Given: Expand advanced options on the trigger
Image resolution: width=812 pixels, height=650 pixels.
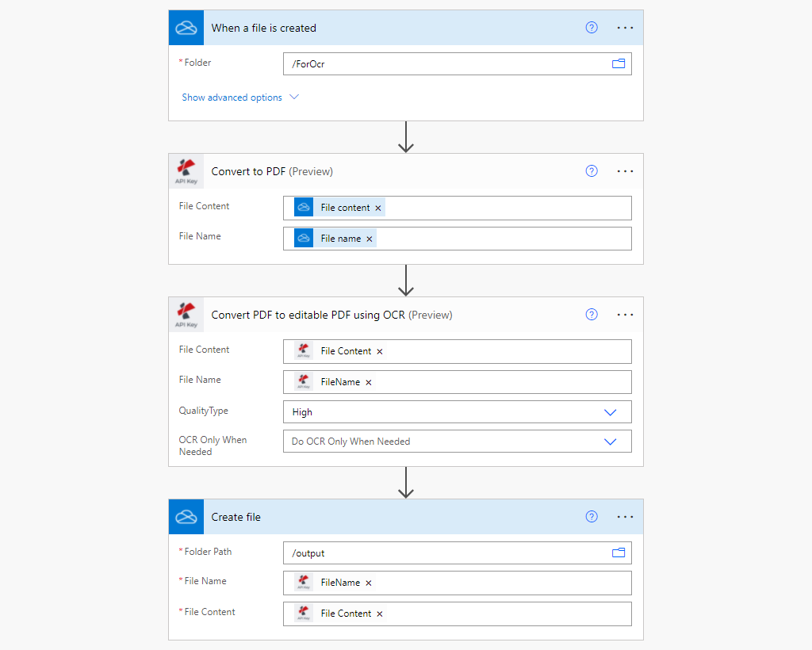Looking at the screenshot, I should pos(240,96).
